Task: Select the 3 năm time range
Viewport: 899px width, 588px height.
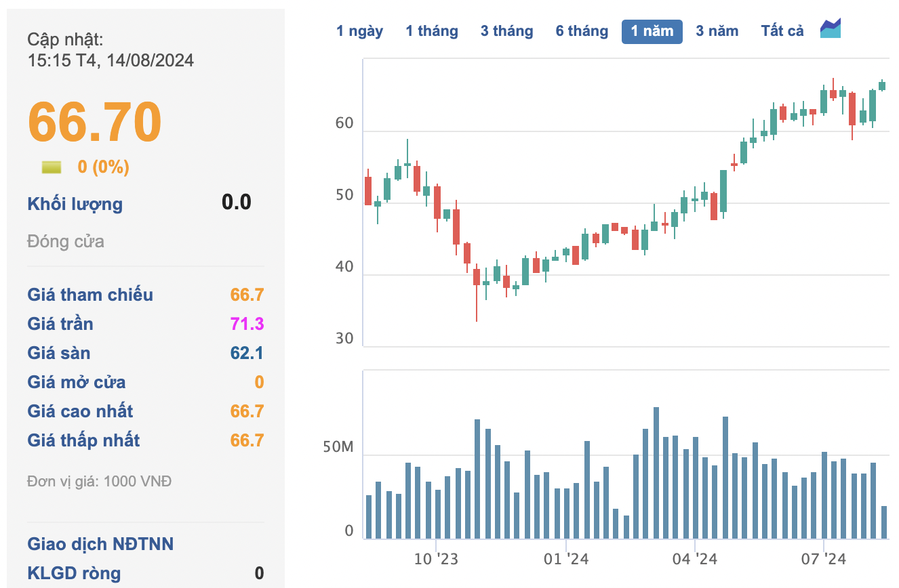Action: (x=717, y=31)
